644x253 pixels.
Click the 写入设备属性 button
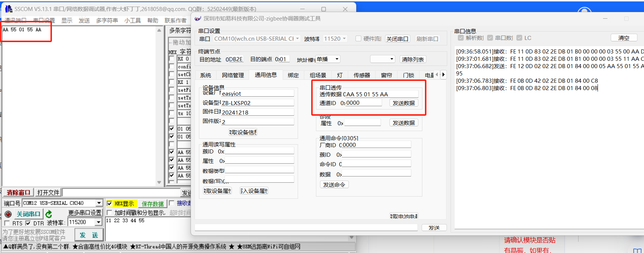coord(254,191)
